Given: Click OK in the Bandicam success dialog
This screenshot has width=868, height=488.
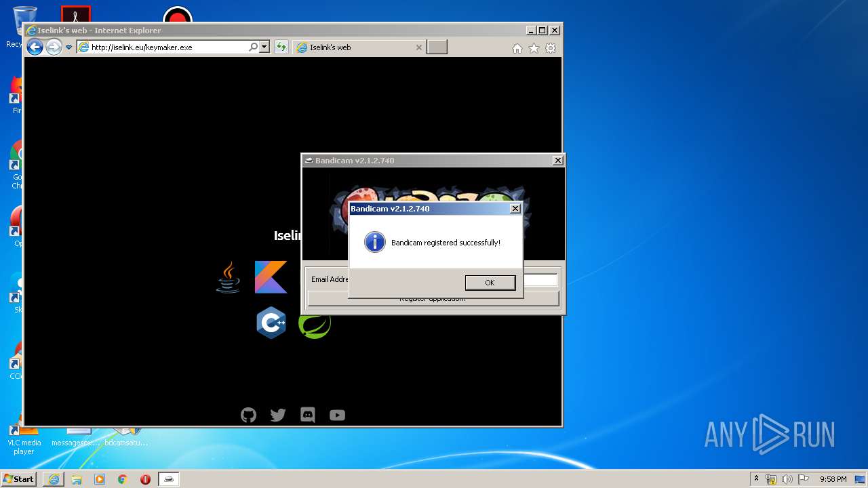Looking at the screenshot, I should 490,283.
